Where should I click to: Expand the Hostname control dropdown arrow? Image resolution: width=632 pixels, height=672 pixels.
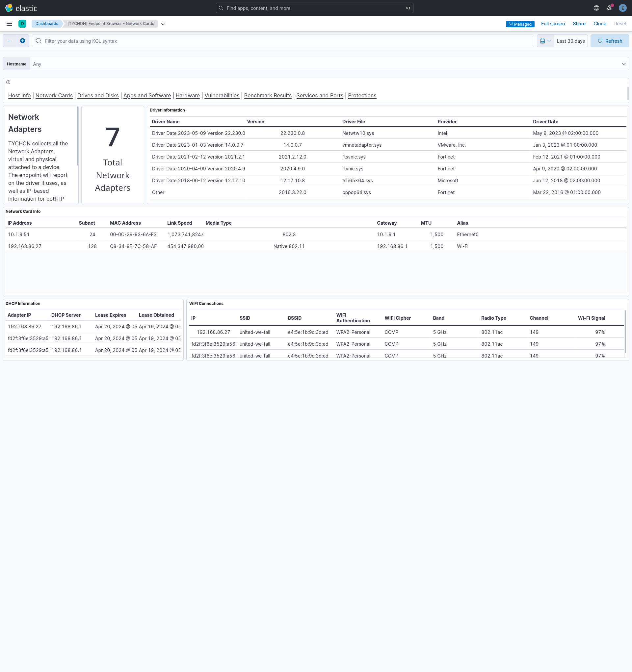pyautogui.click(x=623, y=64)
